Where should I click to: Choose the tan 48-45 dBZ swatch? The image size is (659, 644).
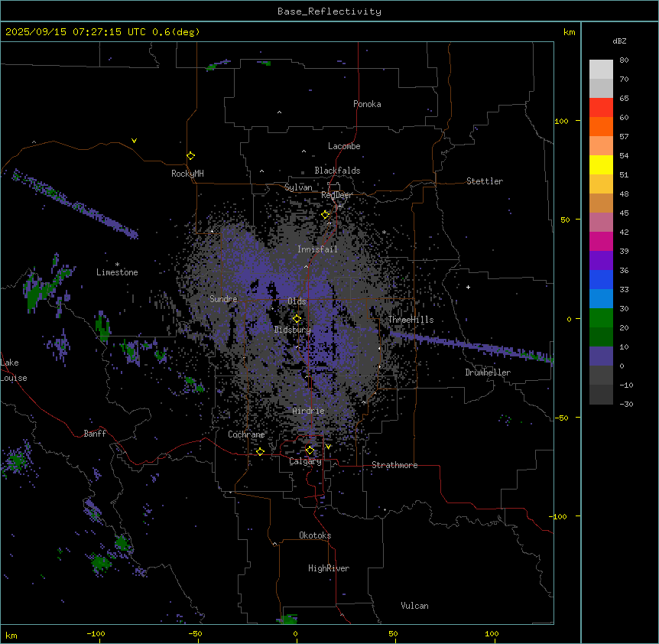coord(601,203)
